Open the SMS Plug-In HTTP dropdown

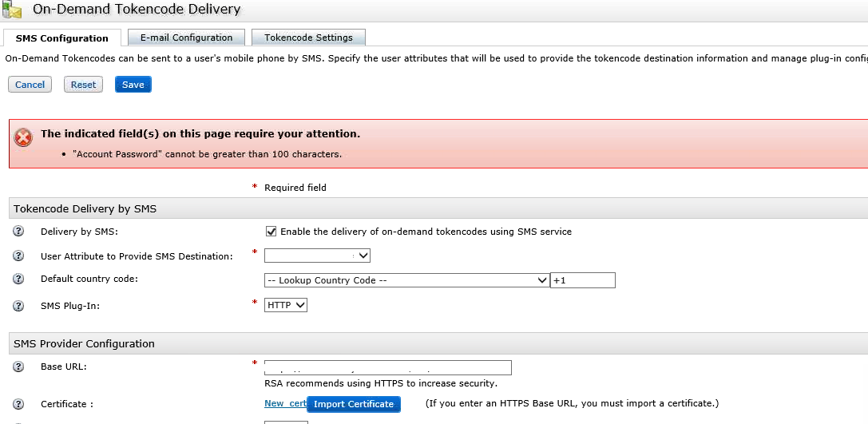click(x=286, y=305)
